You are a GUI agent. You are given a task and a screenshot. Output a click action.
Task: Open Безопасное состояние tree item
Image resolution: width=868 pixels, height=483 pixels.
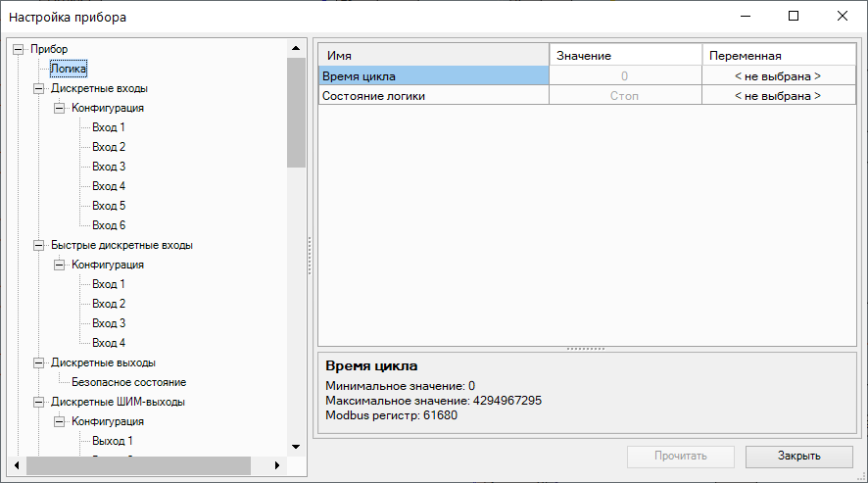coord(128,382)
